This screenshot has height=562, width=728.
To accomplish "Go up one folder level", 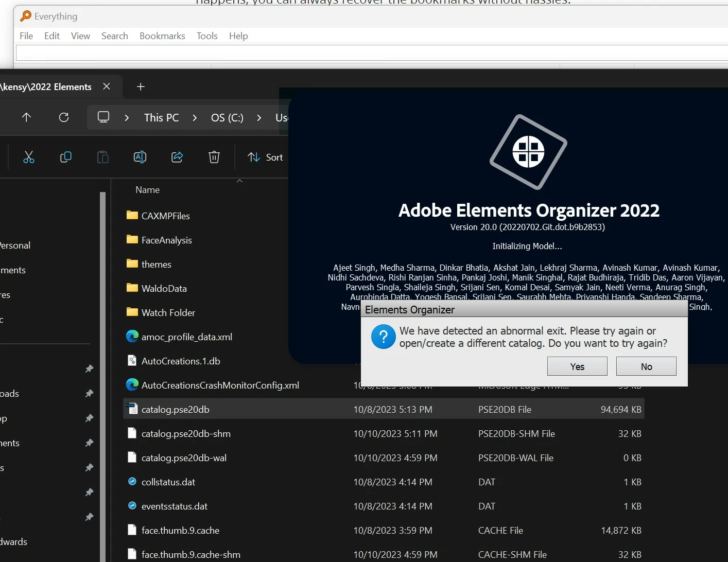I will pos(27,117).
